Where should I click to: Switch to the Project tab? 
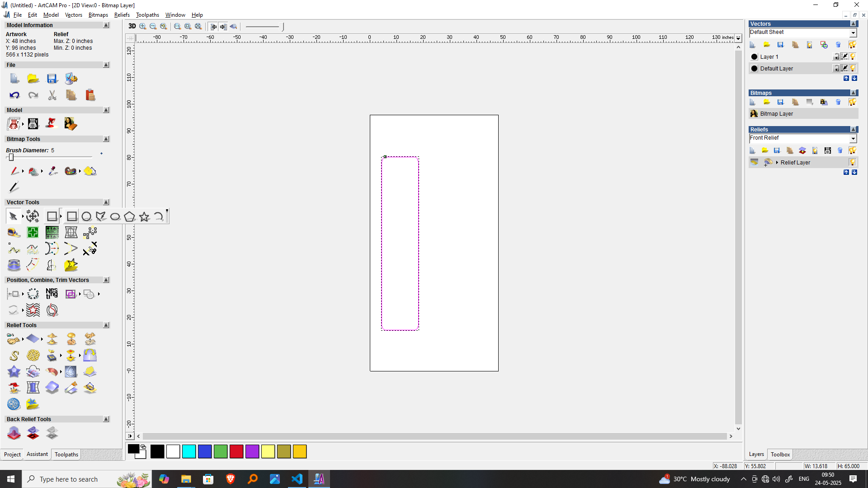coord(12,455)
